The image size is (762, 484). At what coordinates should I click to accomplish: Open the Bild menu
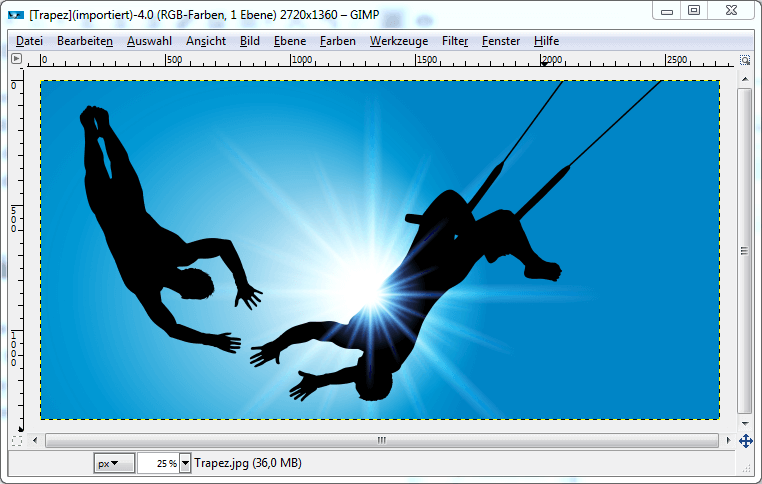coord(250,41)
